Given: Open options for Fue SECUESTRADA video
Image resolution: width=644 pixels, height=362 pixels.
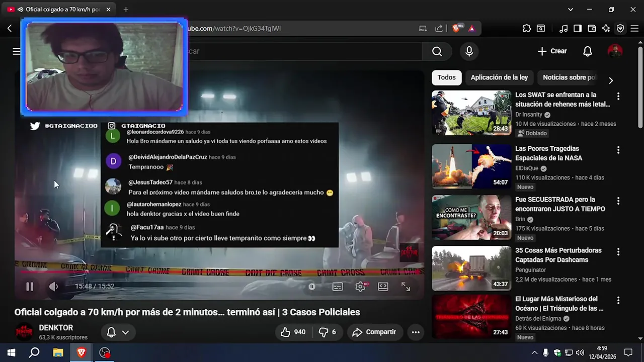Looking at the screenshot, I should [618, 201].
